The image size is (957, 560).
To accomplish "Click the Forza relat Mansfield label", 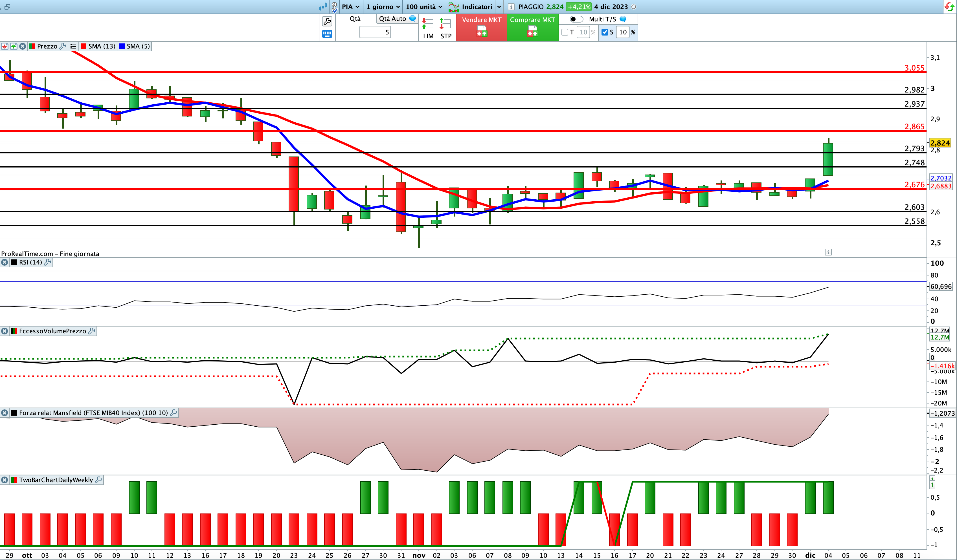I will [x=93, y=413].
